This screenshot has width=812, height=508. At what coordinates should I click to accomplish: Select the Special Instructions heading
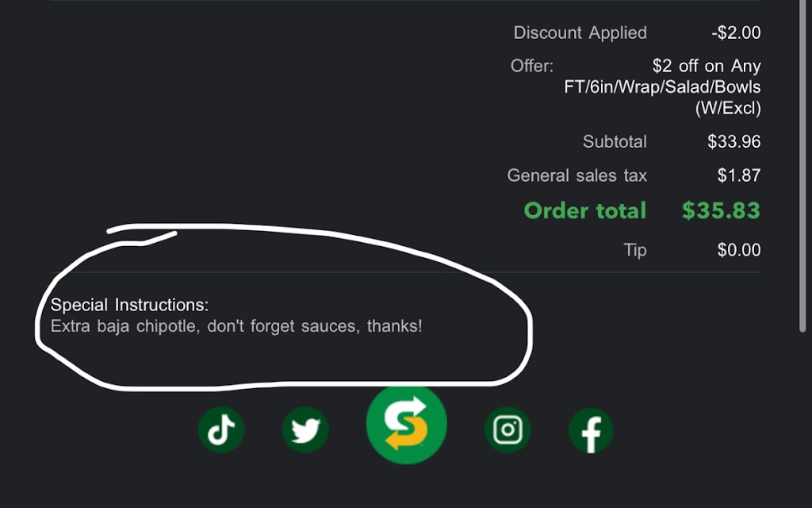pyautogui.click(x=130, y=305)
